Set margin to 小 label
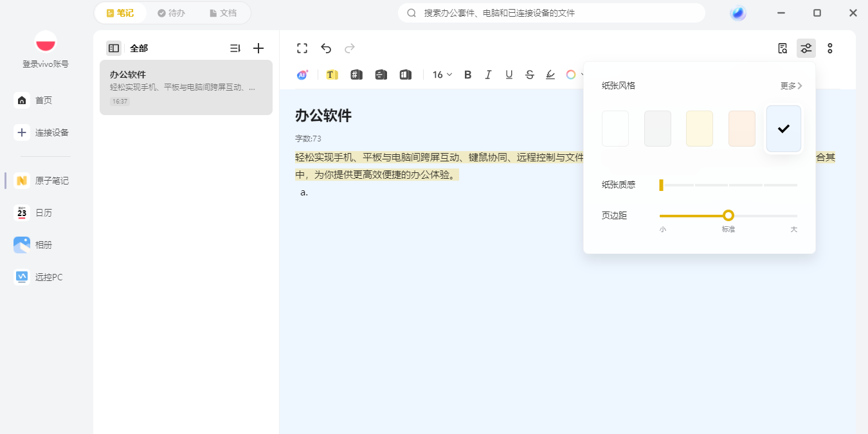This screenshot has width=868, height=434. (x=663, y=230)
